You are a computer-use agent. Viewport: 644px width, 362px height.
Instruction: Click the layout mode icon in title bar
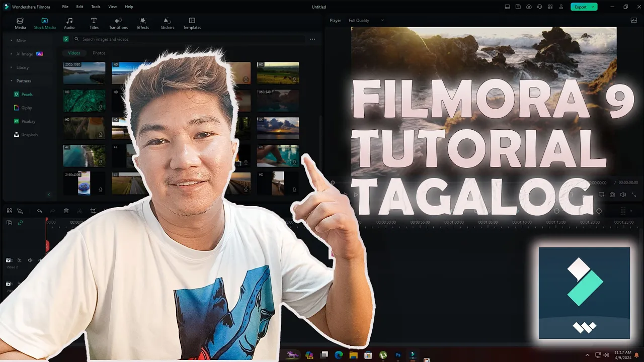pos(508,7)
